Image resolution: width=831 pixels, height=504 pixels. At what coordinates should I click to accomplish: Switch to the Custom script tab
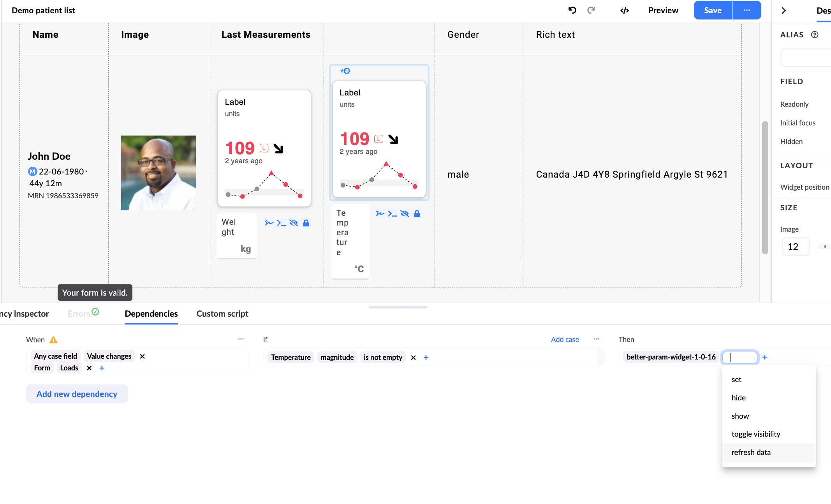(222, 314)
